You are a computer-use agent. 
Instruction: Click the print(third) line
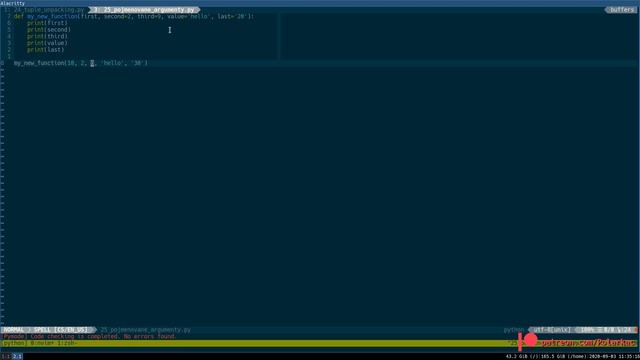click(47, 36)
